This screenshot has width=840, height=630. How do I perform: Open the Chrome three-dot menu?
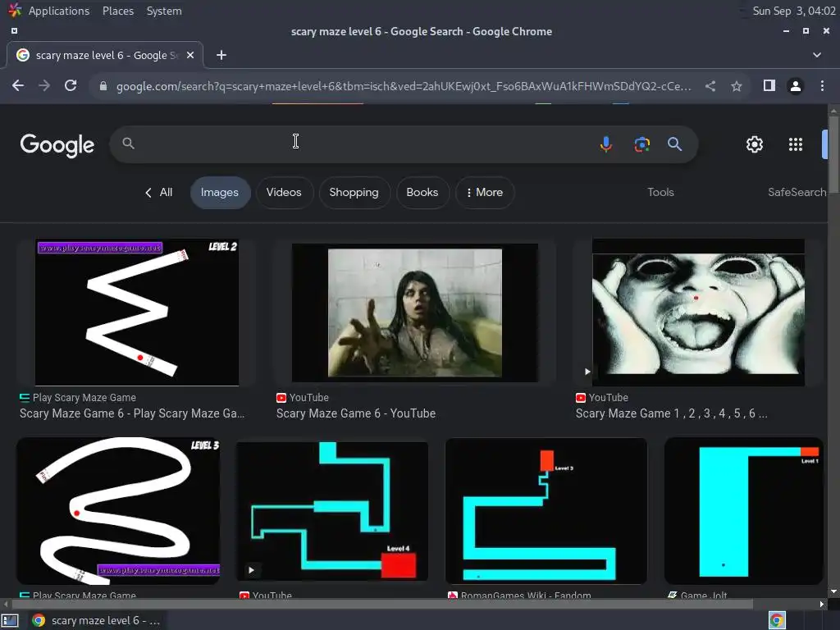coord(822,85)
